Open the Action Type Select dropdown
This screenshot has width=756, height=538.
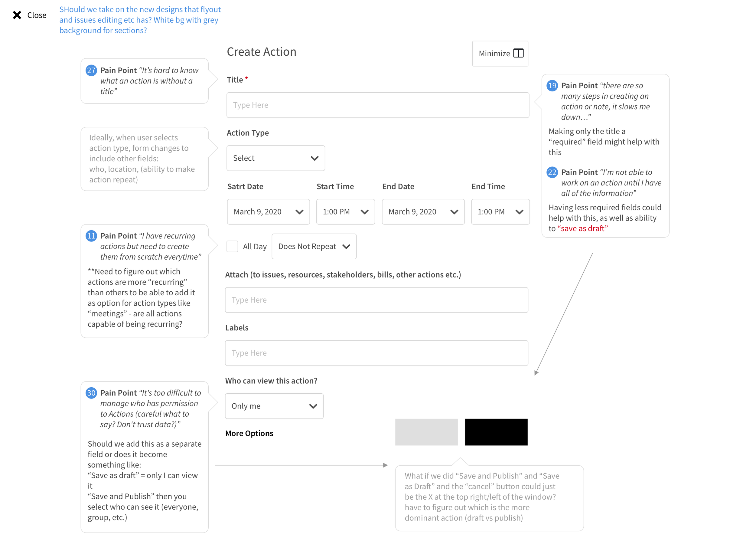coord(275,158)
